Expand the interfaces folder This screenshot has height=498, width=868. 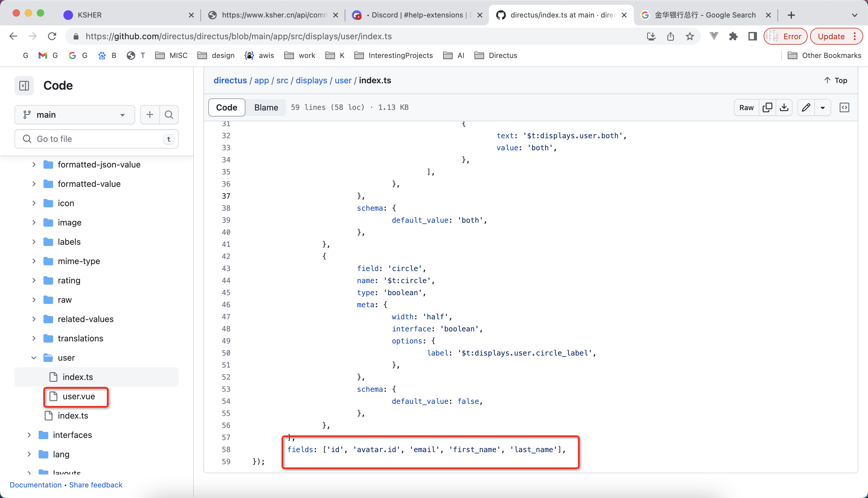pyautogui.click(x=29, y=435)
